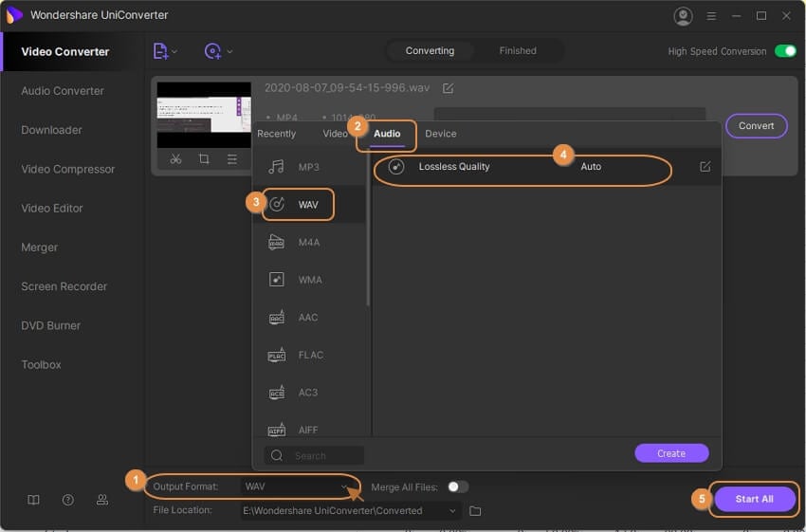
Task: Switch to the Audio format tab
Action: (x=387, y=134)
